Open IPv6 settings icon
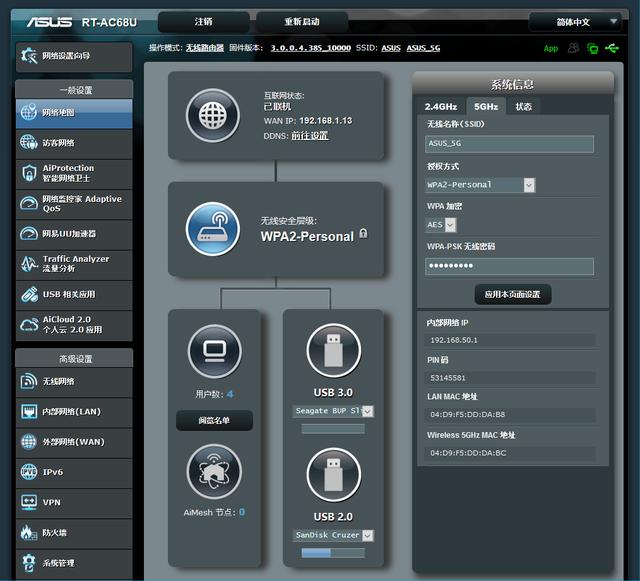The image size is (640, 581). tap(29, 472)
